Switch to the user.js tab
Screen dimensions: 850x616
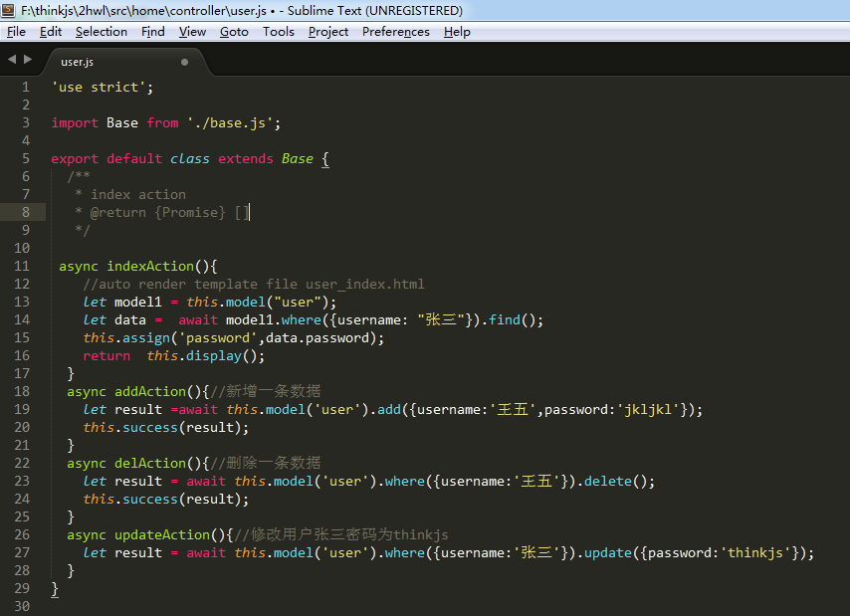coord(80,60)
